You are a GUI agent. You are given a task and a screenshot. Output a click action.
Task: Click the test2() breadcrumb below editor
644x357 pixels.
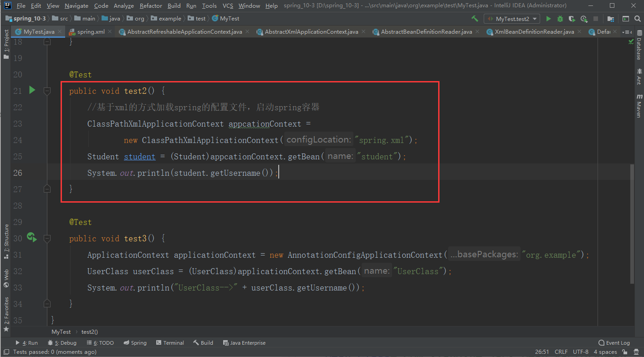coord(90,332)
